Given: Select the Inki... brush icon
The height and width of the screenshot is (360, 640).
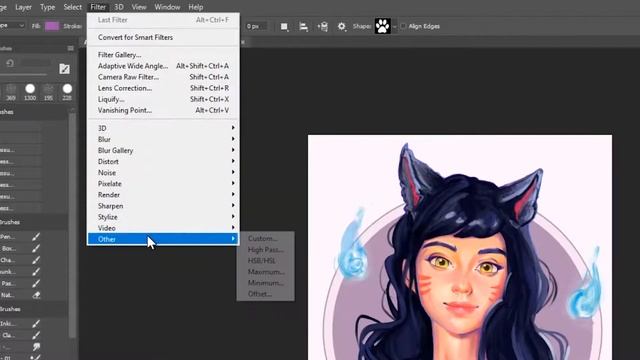Looking at the screenshot, I should pyautogui.click(x=36, y=324).
